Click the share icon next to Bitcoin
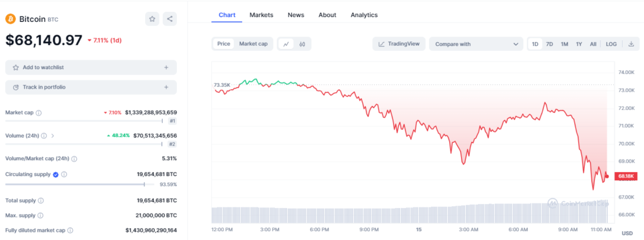This screenshot has height=240, width=644. click(170, 19)
